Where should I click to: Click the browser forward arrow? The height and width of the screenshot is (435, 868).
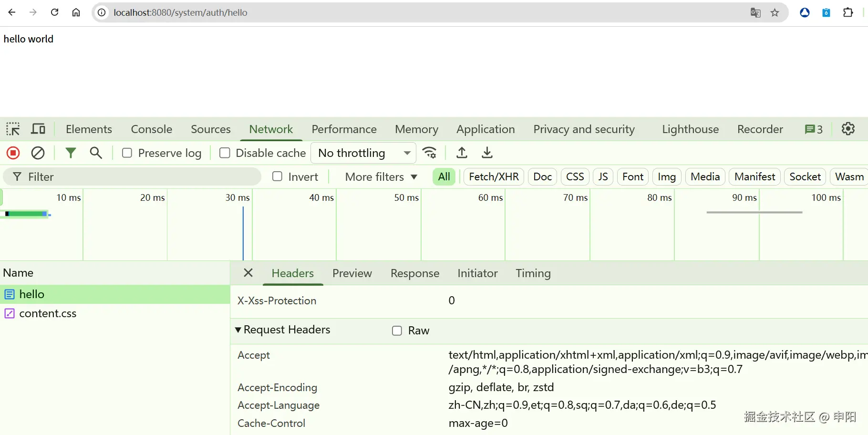pos(33,12)
